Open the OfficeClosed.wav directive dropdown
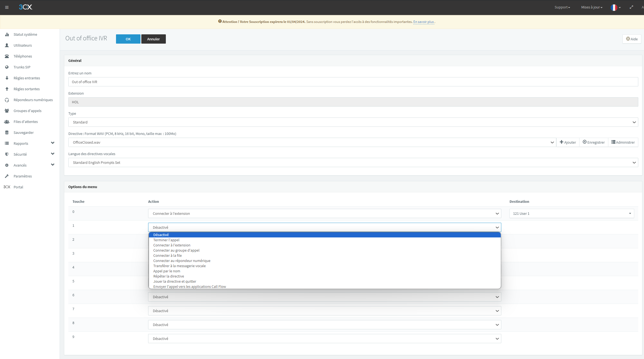 point(312,142)
